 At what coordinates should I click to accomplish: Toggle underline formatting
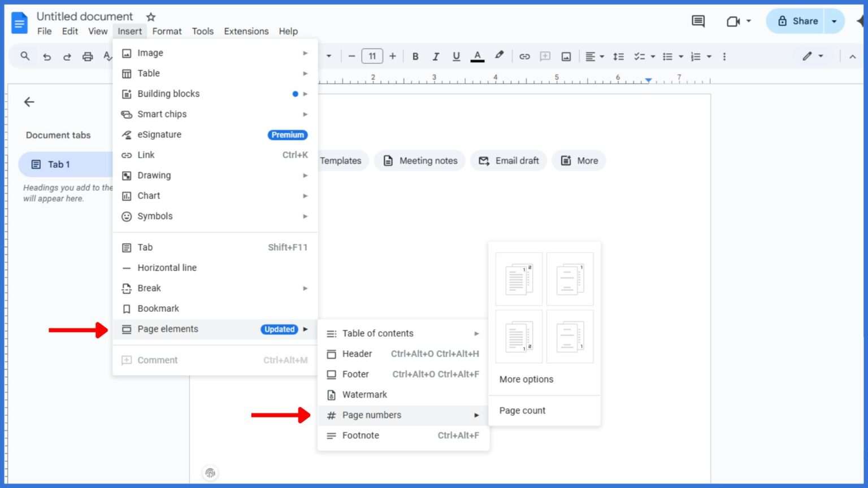point(456,56)
